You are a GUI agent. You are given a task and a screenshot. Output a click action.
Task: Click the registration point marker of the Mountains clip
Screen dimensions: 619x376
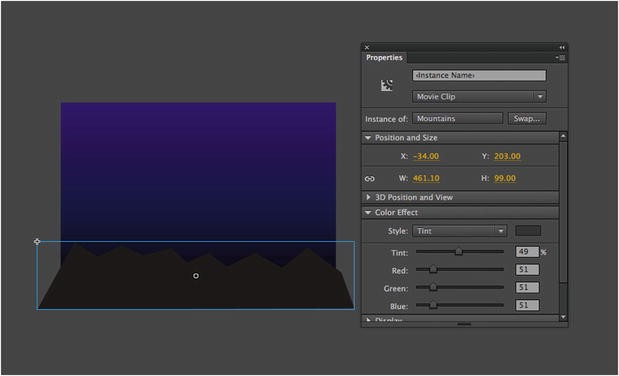(x=37, y=241)
